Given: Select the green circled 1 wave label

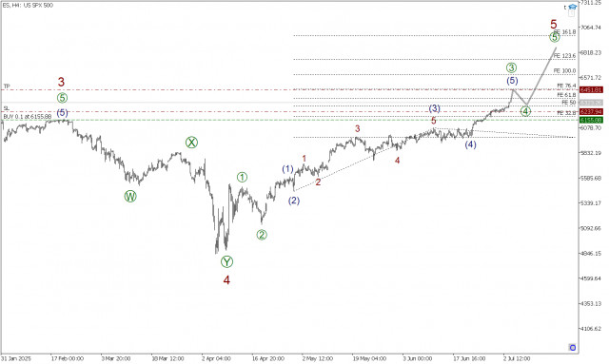Looking at the screenshot, I should click(242, 178).
